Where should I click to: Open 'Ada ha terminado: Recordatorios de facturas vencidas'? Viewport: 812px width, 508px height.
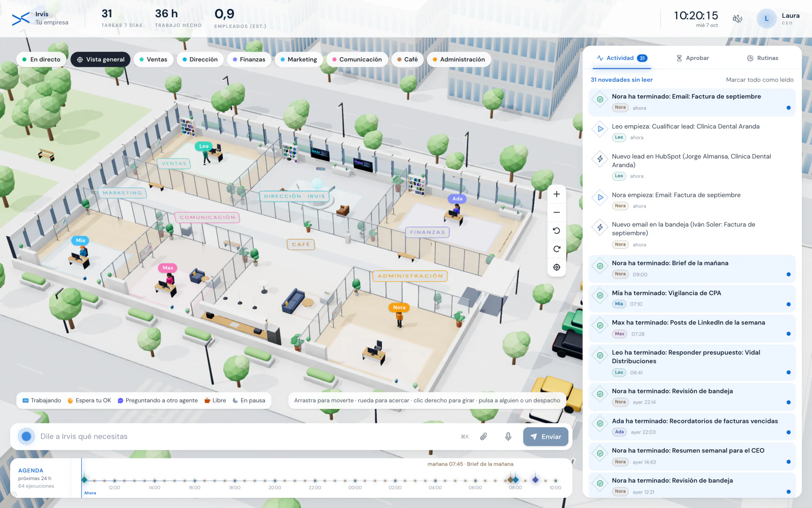click(x=692, y=426)
